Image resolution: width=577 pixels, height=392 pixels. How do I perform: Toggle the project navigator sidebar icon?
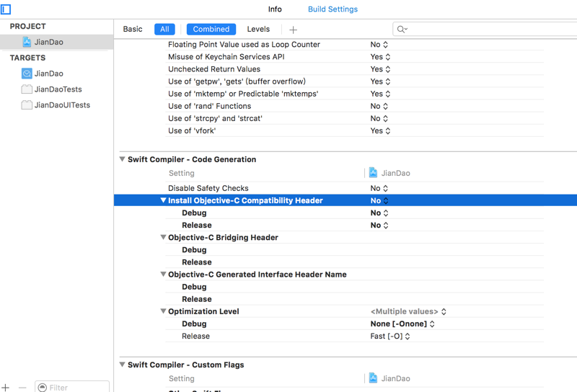coord(6,9)
